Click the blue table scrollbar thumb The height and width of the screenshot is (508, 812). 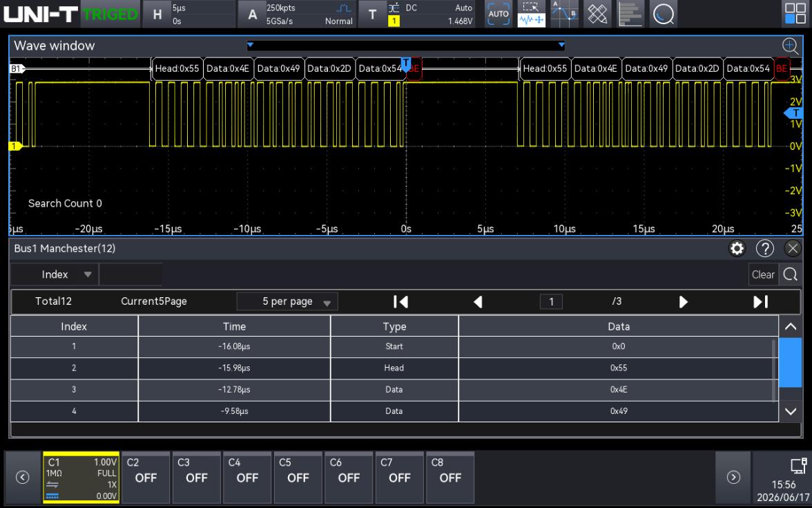pos(790,362)
